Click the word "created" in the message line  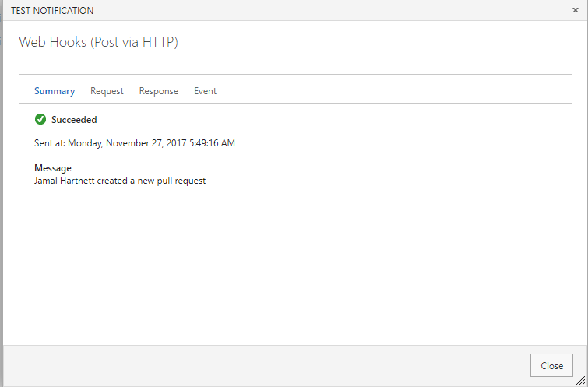(112, 181)
